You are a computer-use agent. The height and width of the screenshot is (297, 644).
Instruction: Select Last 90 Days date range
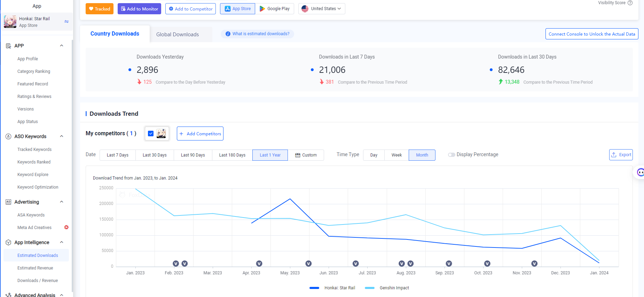click(x=193, y=155)
